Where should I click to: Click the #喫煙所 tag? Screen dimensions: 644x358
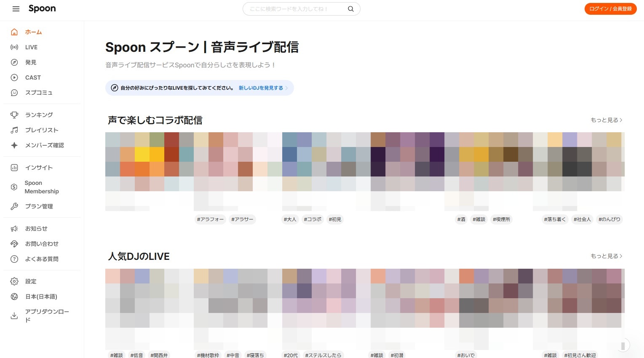[501, 219]
